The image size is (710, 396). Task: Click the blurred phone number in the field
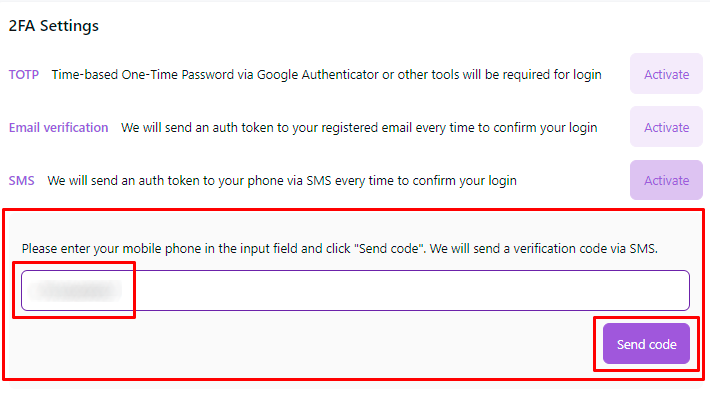[75, 291]
